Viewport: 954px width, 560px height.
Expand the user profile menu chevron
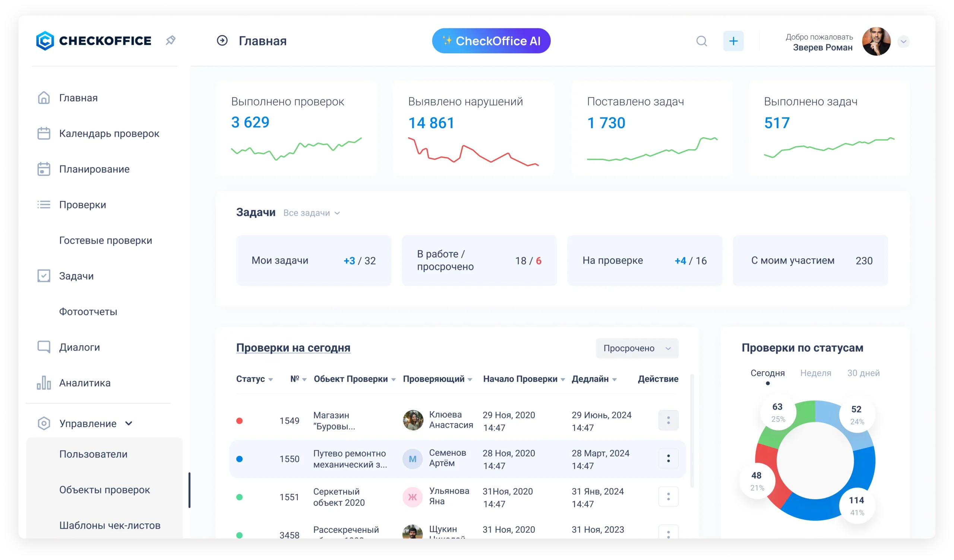(x=904, y=42)
